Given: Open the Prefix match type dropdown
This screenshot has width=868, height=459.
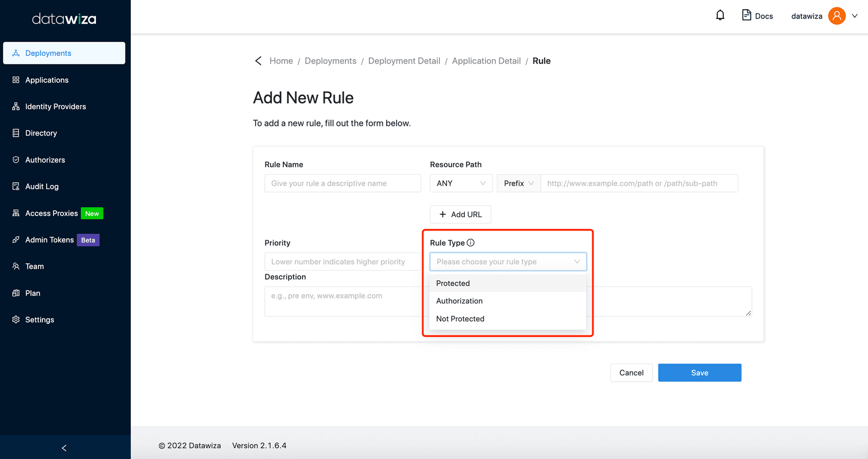Looking at the screenshot, I should click(519, 183).
